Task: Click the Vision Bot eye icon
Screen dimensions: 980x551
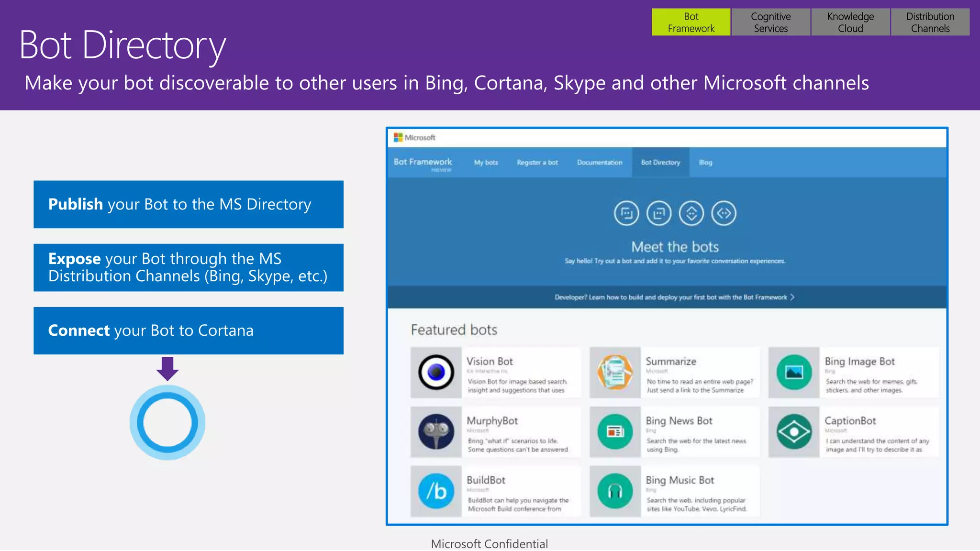Action: coord(436,373)
